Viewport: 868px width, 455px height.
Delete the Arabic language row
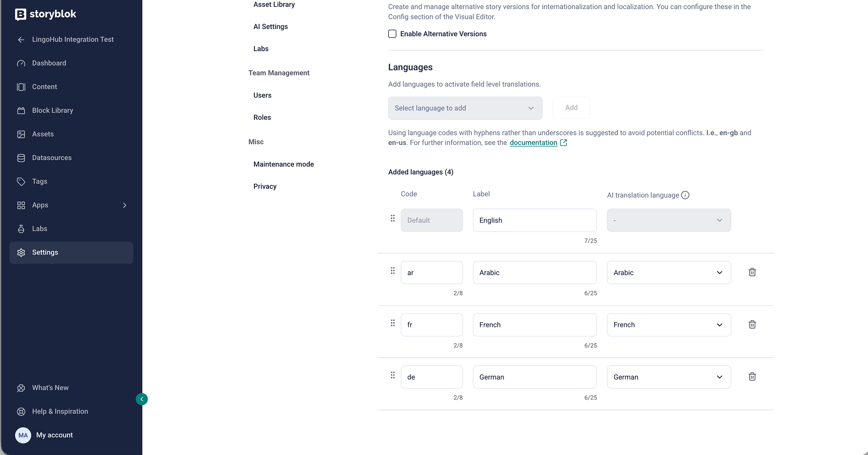pos(752,272)
